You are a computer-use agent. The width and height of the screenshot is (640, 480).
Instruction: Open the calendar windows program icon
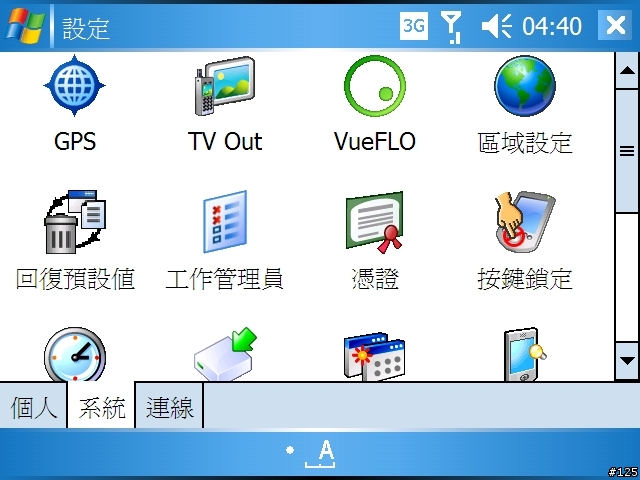pos(375,357)
